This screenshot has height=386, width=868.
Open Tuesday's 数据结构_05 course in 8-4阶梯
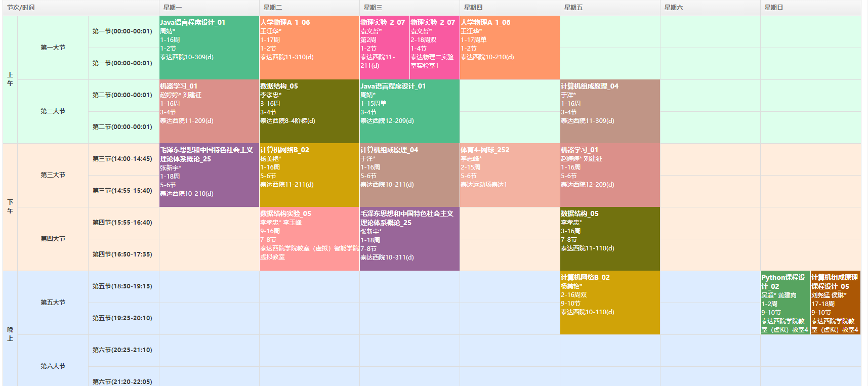point(309,111)
